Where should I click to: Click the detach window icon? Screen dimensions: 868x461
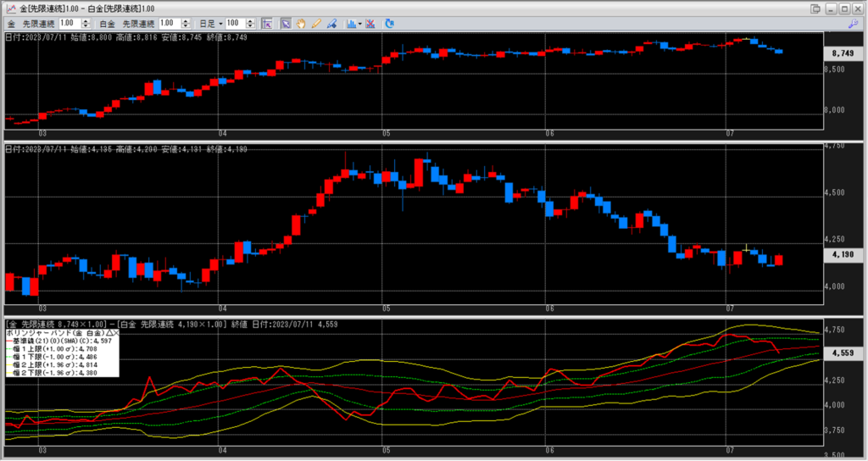815,8
